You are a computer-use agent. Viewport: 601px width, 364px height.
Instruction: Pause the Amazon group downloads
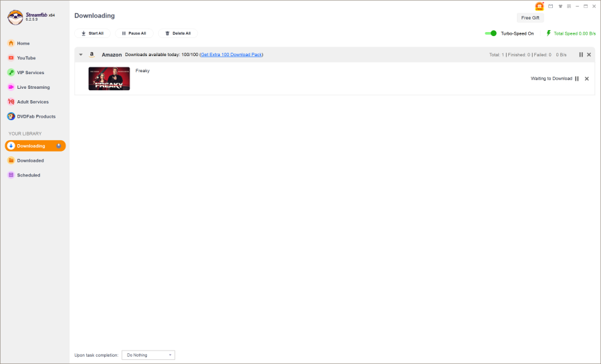581,55
